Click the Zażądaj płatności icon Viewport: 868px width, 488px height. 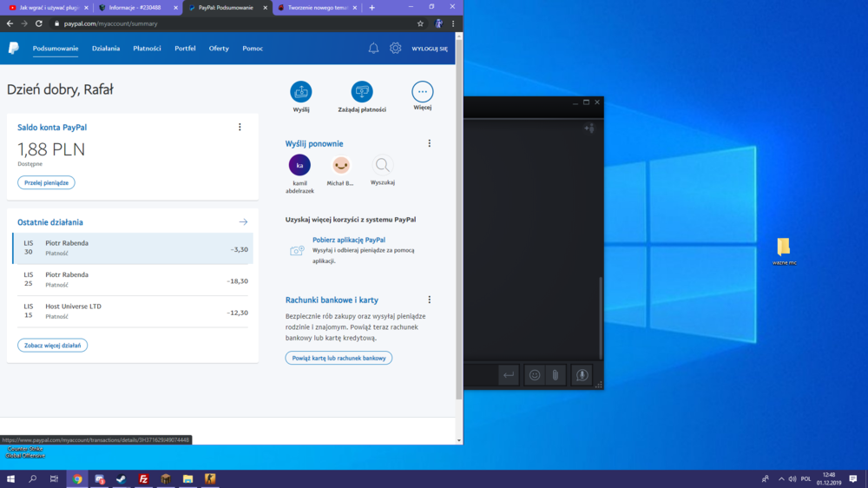point(362,91)
